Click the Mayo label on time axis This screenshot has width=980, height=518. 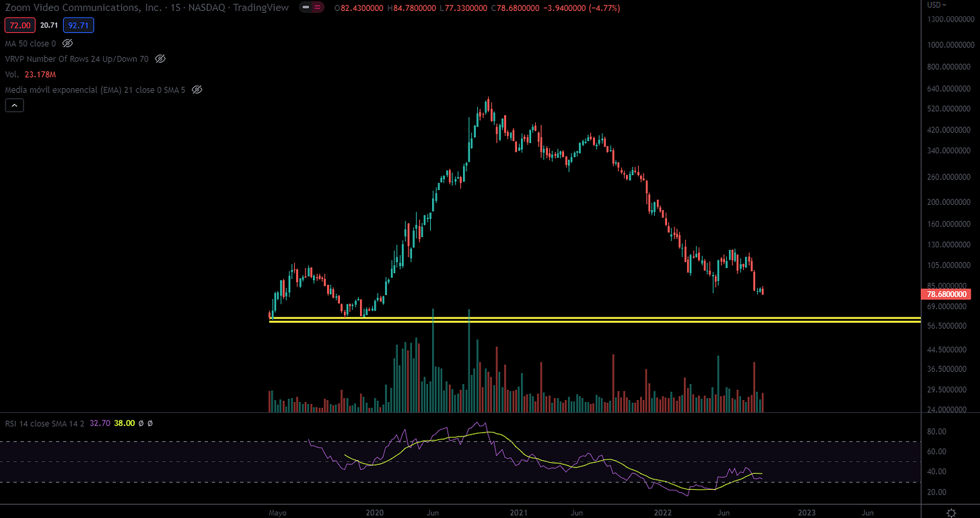tap(277, 513)
